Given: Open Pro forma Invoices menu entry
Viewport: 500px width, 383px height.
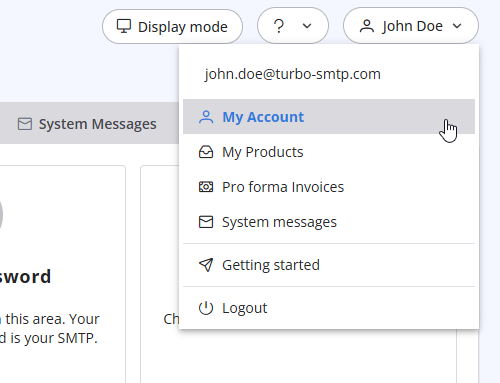Looking at the screenshot, I should click(329, 187).
